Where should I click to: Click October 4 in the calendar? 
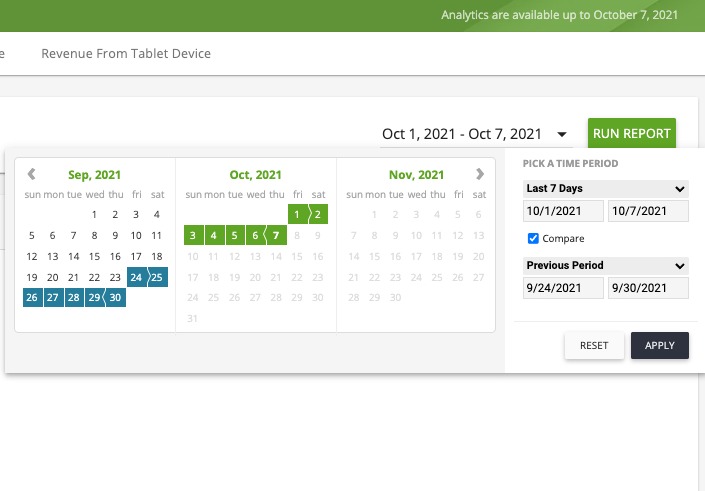coord(213,236)
